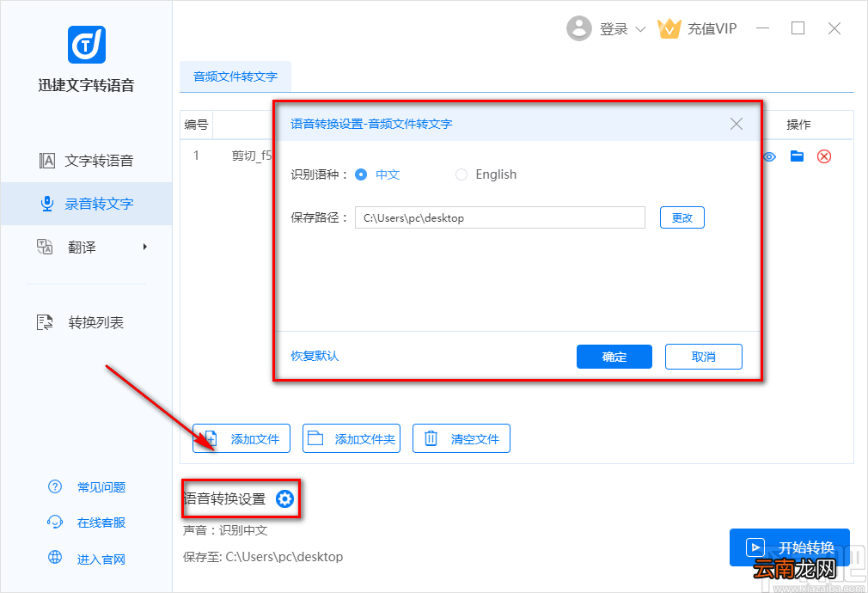
Task: Click the 声音：识别中文 status text
Action: [225, 530]
